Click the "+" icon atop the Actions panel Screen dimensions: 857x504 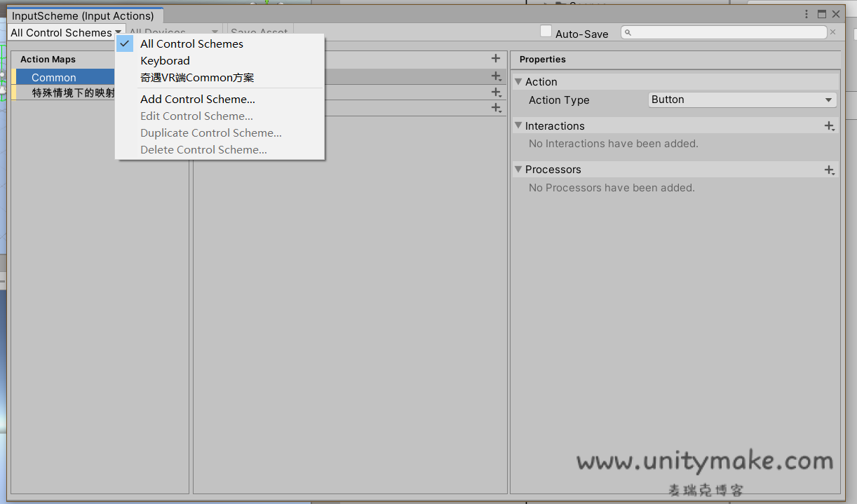click(496, 58)
